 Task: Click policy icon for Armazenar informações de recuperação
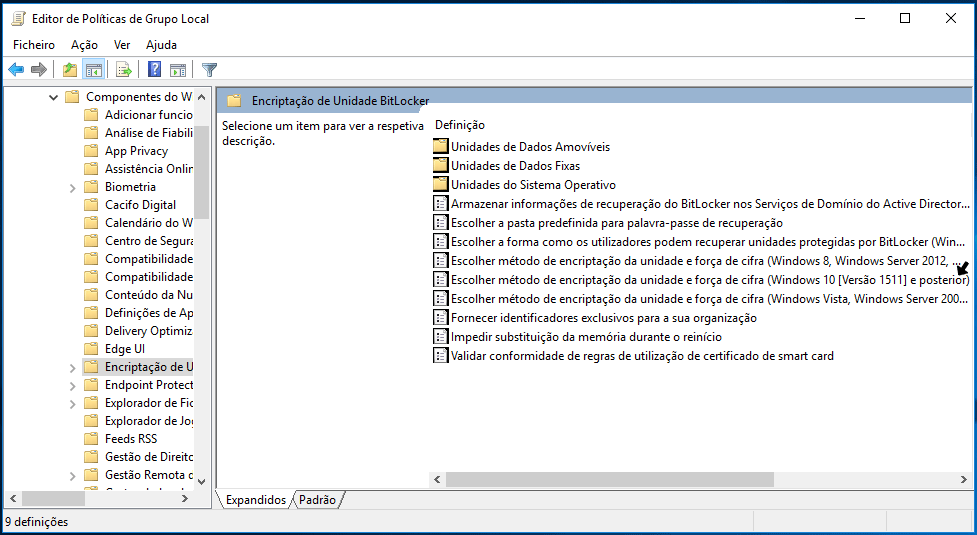coord(441,204)
